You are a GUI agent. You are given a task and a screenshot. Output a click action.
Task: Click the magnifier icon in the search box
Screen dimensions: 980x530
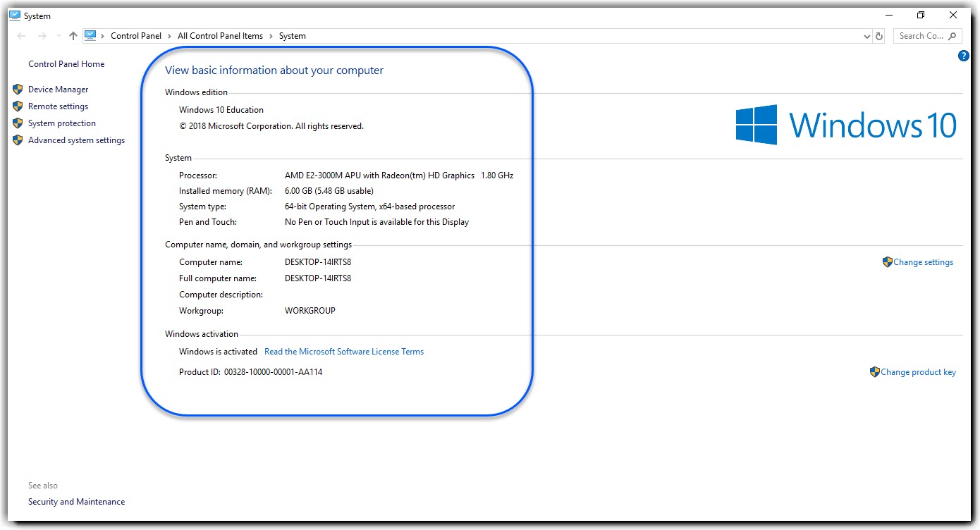coord(953,36)
